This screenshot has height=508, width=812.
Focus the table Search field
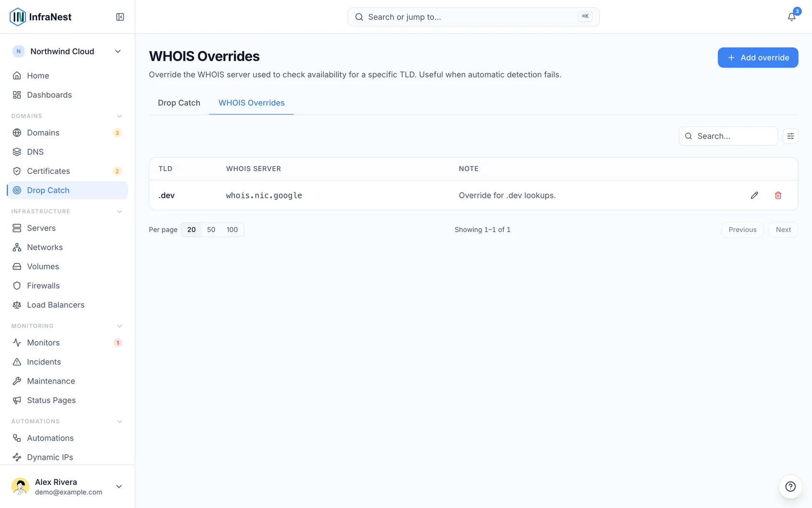pyautogui.click(x=728, y=136)
